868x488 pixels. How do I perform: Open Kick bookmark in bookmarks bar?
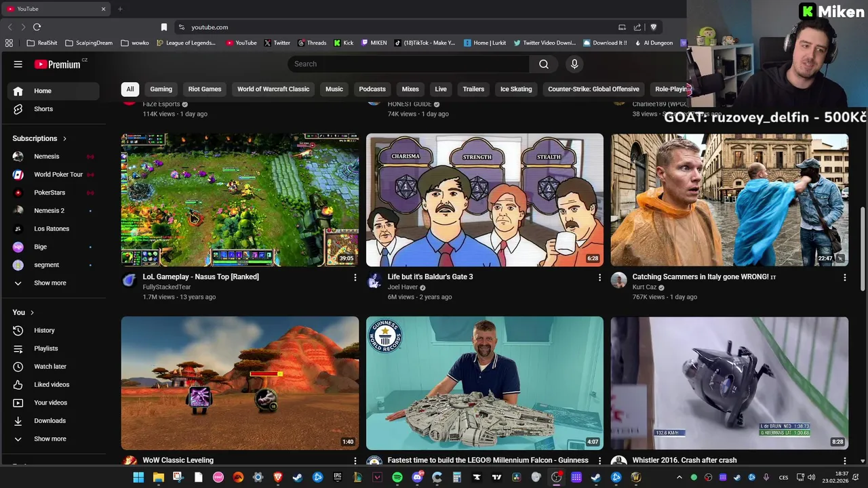[x=344, y=43]
